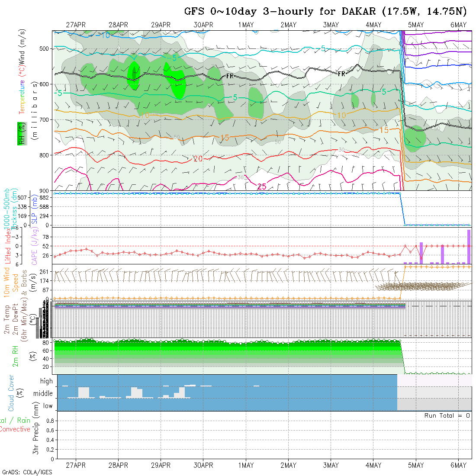Click the 30APR label on bottom axis
Screen dimensions: 476x476
[203, 465]
